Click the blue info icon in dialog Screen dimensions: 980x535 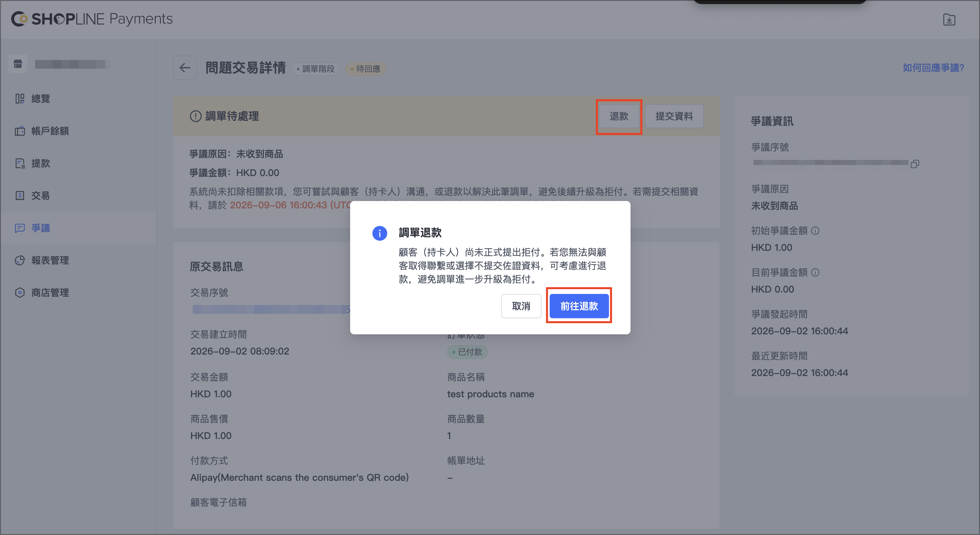coord(380,233)
